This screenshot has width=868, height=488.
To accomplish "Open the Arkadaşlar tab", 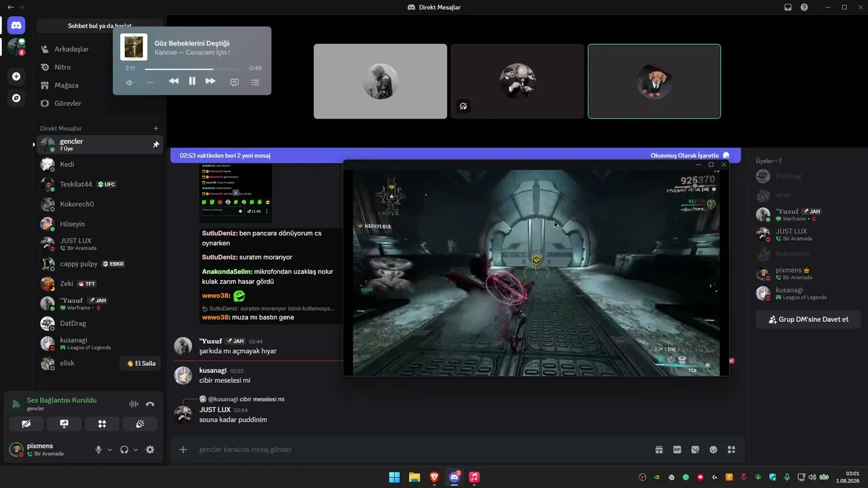I will point(100,49).
